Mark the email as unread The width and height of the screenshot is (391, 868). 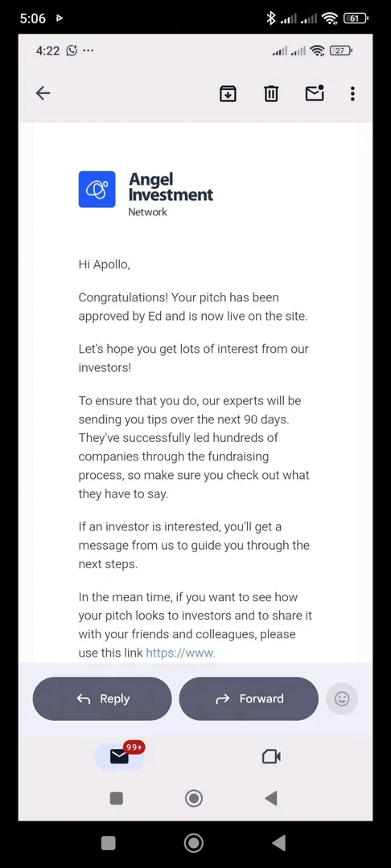click(315, 93)
